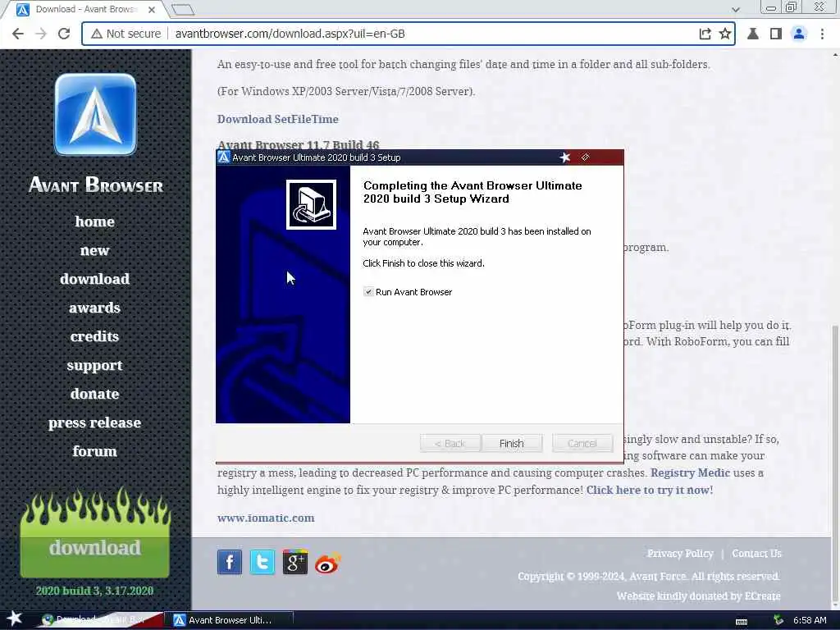Open the forum sidebar link
Screen dimensions: 840x630
click(x=95, y=451)
